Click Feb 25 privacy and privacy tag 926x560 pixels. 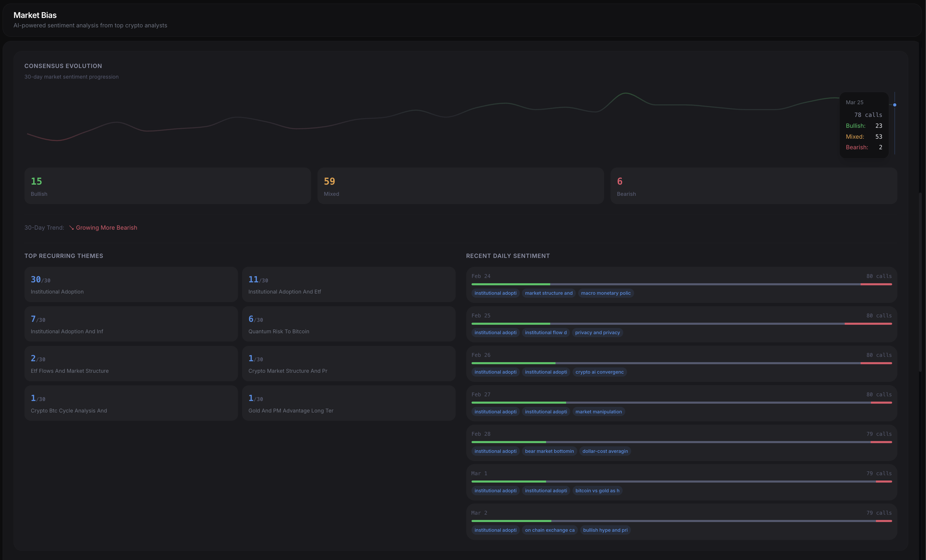[597, 332]
